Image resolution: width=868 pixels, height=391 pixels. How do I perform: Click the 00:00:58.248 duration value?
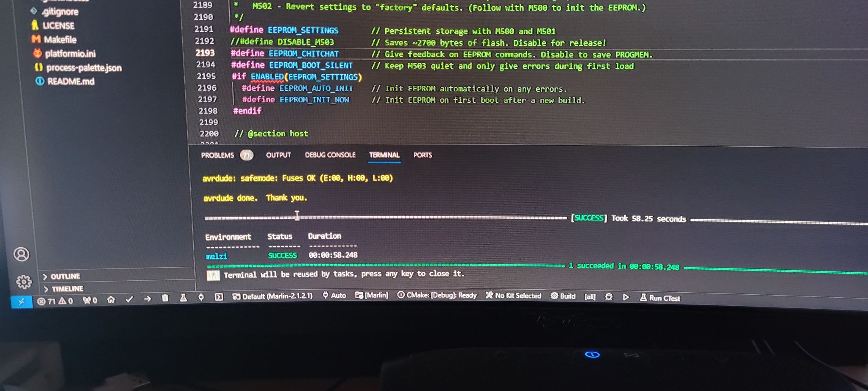coord(333,255)
